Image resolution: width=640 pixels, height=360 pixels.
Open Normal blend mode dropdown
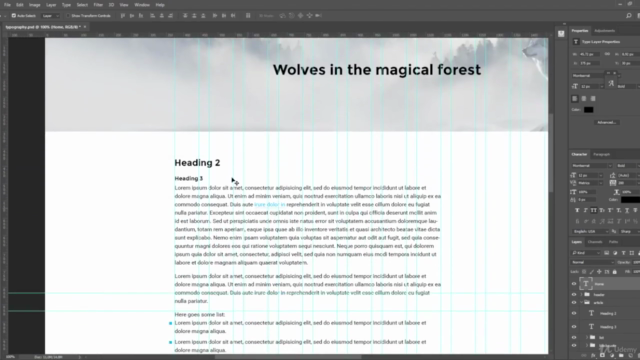click(x=593, y=262)
